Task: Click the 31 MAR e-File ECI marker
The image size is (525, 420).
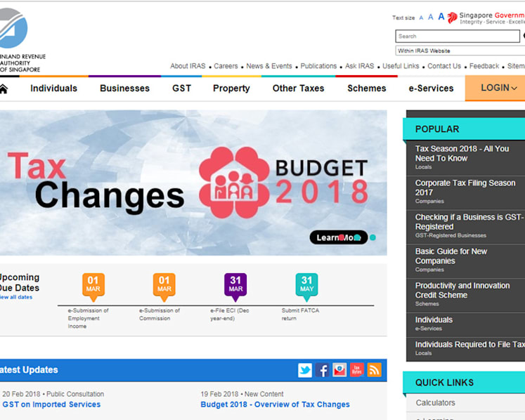Action: click(x=235, y=287)
